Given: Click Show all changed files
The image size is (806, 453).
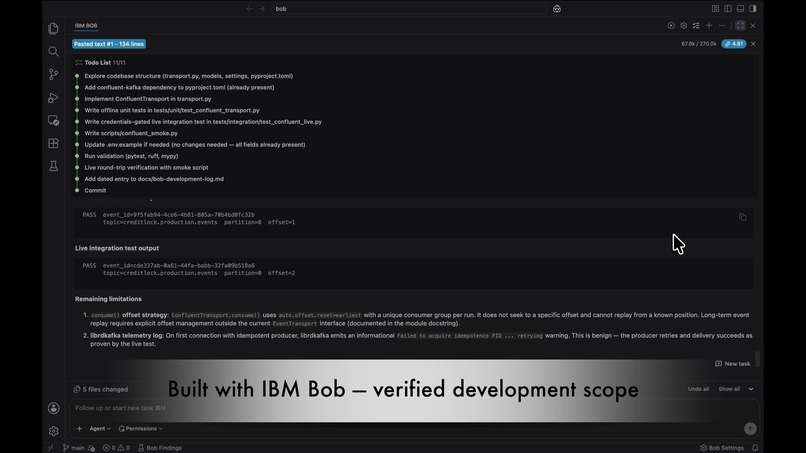Looking at the screenshot, I should pos(729,389).
